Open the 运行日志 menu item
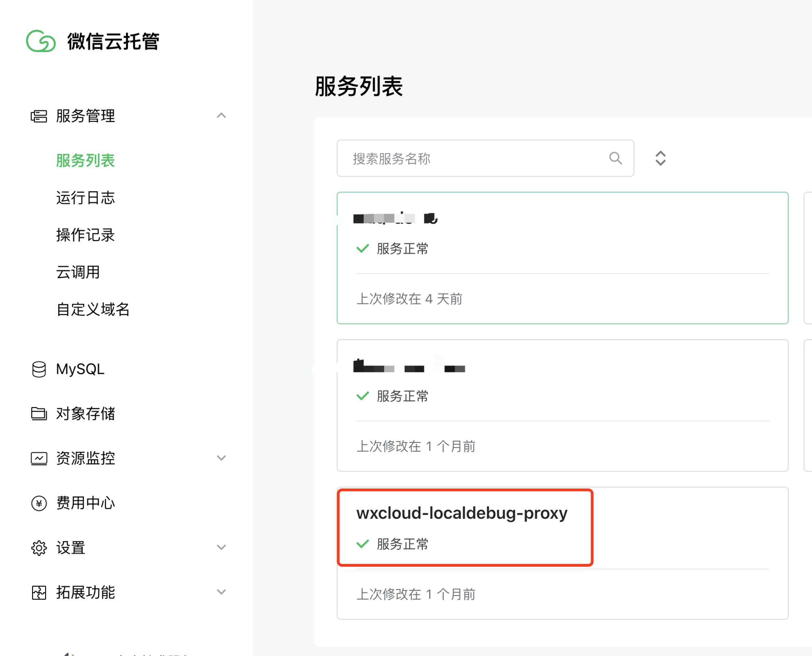 click(85, 198)
